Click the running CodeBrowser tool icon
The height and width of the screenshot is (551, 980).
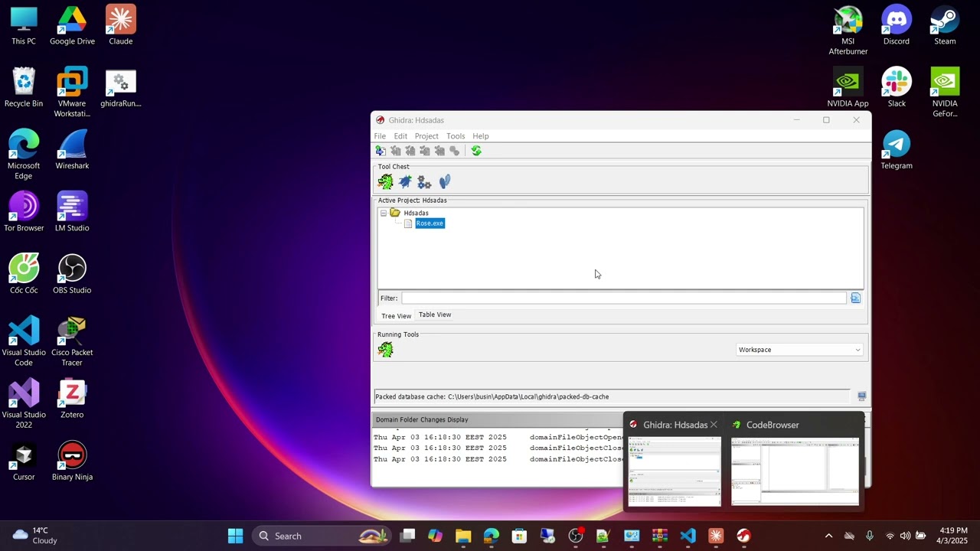(x=385, y=350)
